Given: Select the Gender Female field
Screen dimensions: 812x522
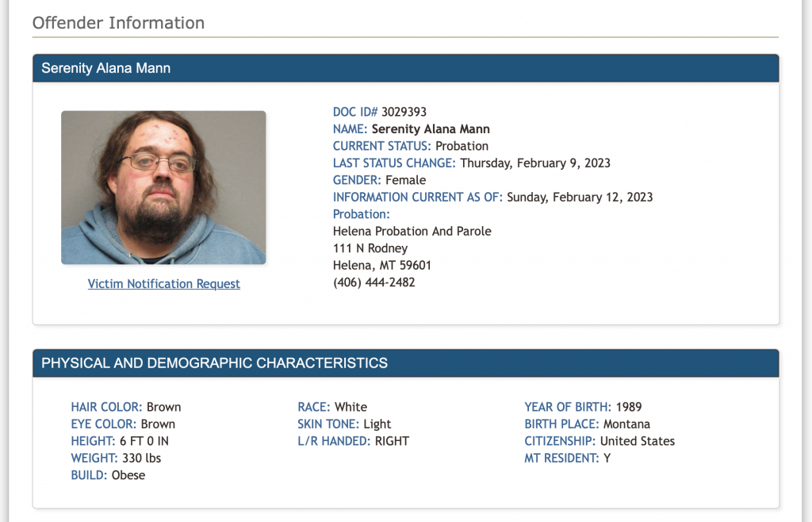Looking at the screenshot, I should [380, 180].
